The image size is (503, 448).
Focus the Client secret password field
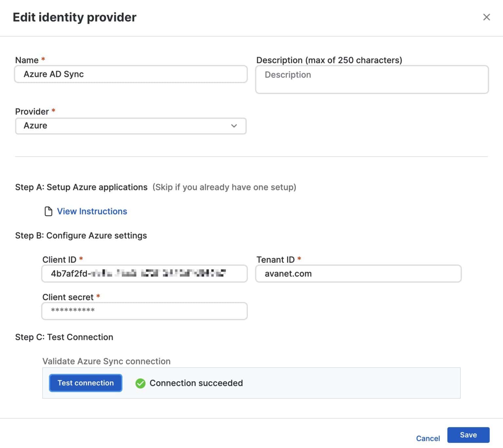point(144,311)
